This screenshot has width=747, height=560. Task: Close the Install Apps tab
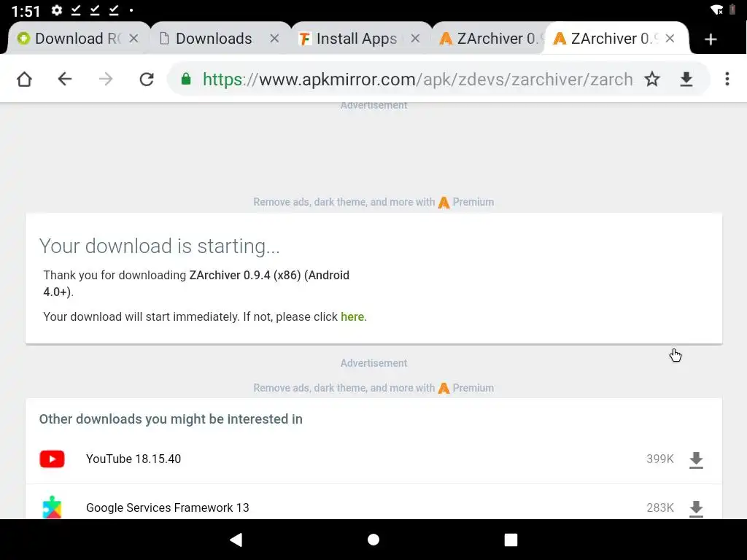click(x=415, y=38)
